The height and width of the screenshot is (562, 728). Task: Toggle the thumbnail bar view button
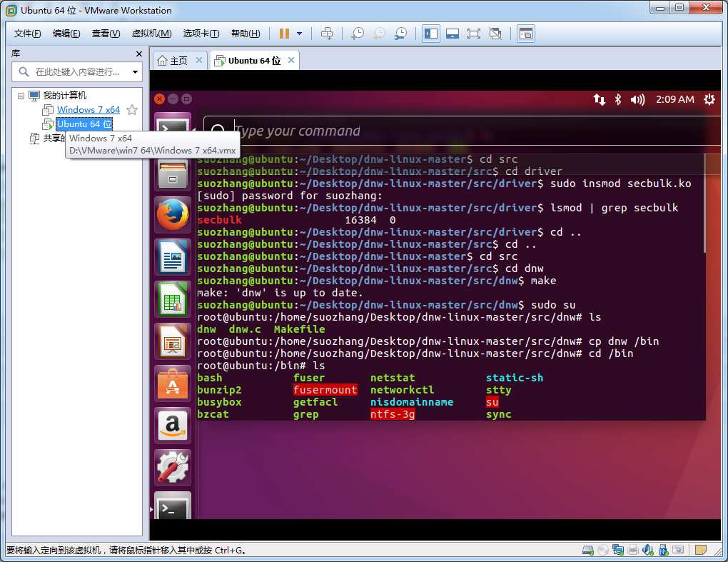pos(452,34)
